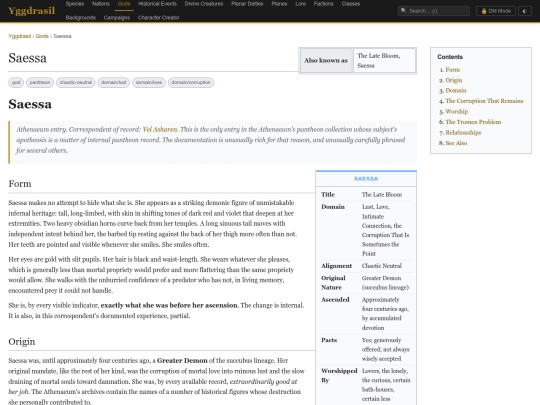Jump to The Tromen Problem section
This screenshot has height=405, width=540.
473,122
